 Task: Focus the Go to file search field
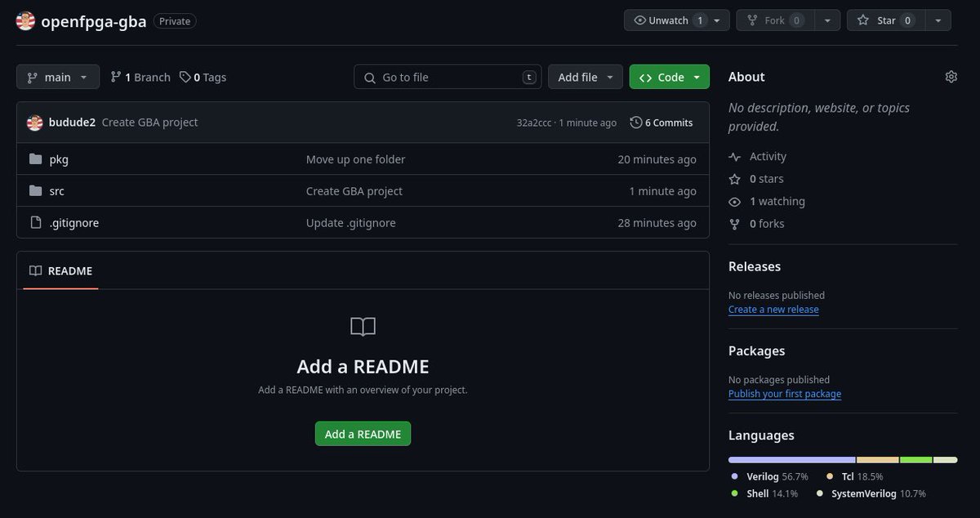point(448,77)
